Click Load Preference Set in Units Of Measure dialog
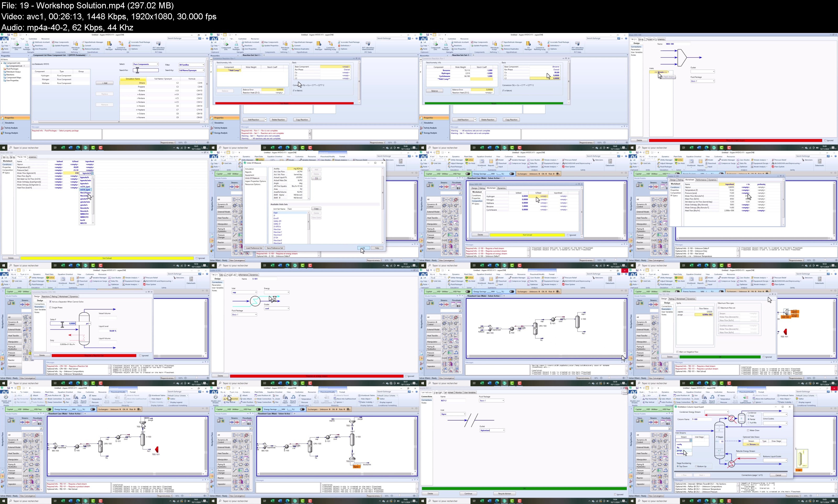Viewport: 838px width, 504px height. (x=254, y=248)
